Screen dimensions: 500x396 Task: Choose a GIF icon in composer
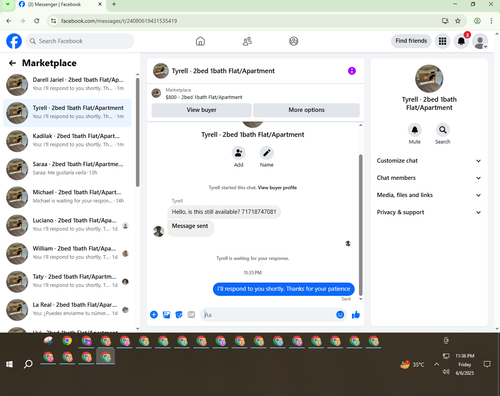point(191,315)
